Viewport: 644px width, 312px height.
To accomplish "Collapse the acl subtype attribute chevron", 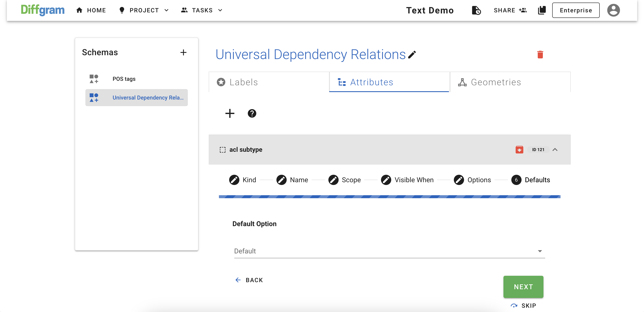I will coord(555,150).
